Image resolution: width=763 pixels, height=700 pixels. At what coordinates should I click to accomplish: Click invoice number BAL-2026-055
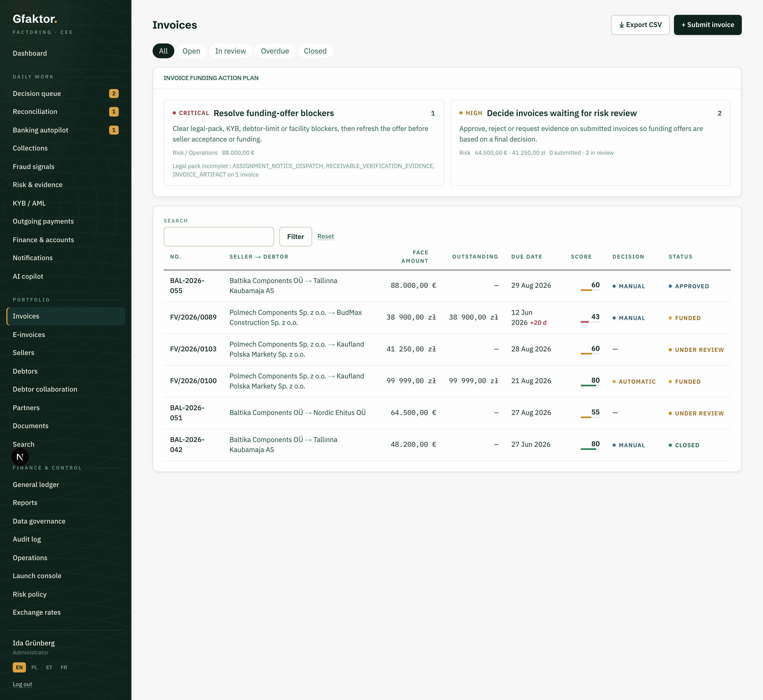tap(187, 286)
